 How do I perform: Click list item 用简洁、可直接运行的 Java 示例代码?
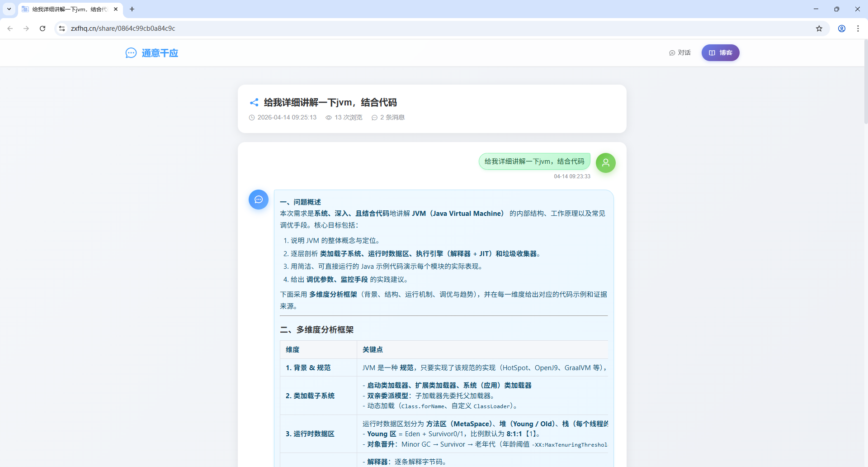click(387, 267)
